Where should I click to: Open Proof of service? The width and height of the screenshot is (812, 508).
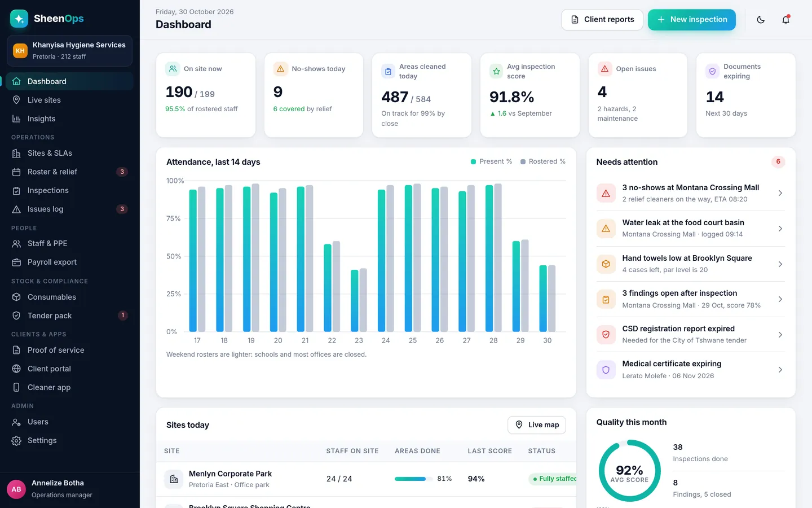click(70, 350)
